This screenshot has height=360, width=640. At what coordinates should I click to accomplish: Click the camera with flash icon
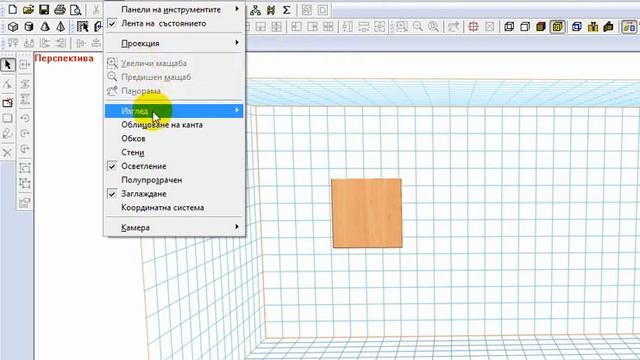pyautogui.click(x=7, y=102)
